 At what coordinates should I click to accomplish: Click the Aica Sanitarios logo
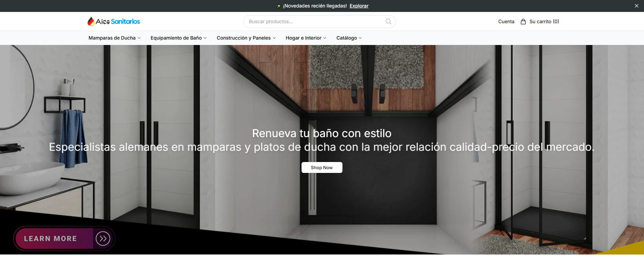click(x=114, y=21)
